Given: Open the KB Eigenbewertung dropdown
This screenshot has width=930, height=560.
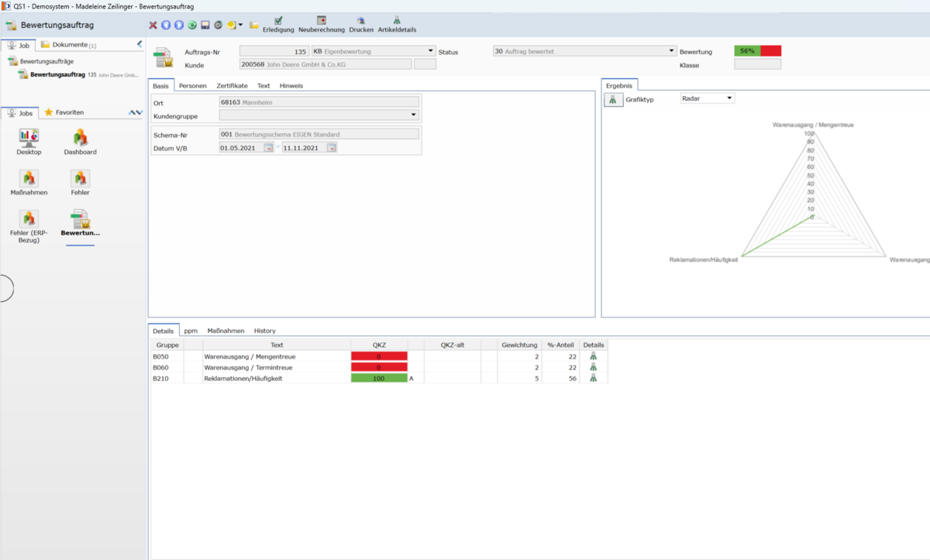Looking at the screenshot, I should pos(431,51).
